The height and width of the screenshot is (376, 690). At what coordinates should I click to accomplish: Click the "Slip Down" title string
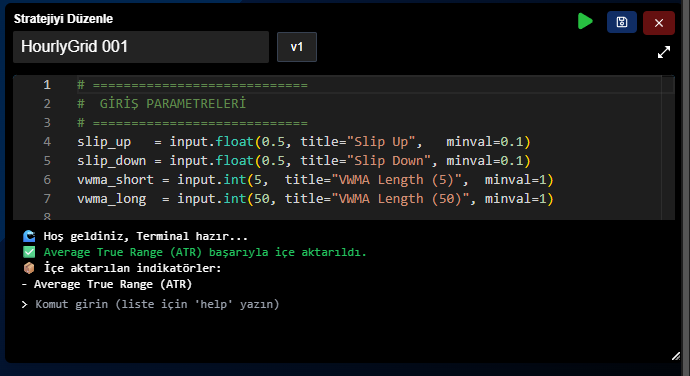coord(389,161)
